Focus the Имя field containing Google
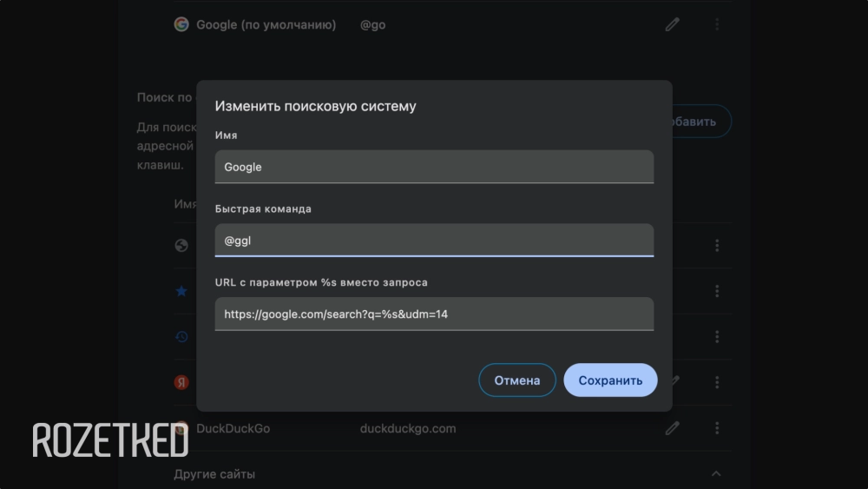The height and width of the screenshot is (489, 868). [x=434, y=167]
